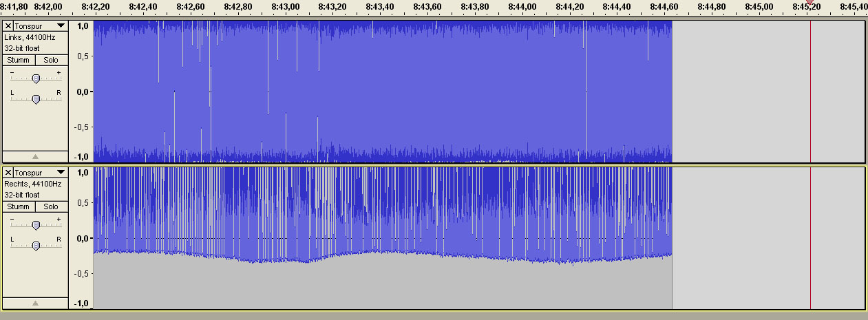The width and height of the screenshot is (868, 320).
Task: Click the '32-bit float' label in the Rechts track
Action: click(21, 195)
